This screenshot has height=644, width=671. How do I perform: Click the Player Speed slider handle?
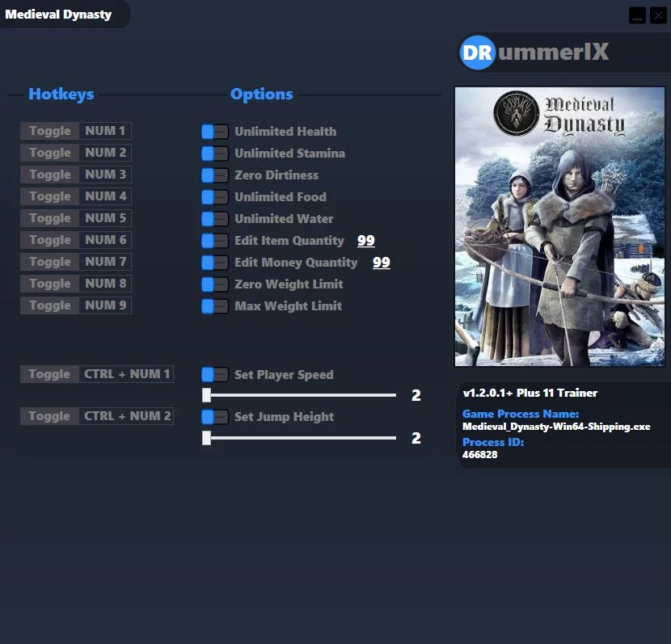[206, 395]
